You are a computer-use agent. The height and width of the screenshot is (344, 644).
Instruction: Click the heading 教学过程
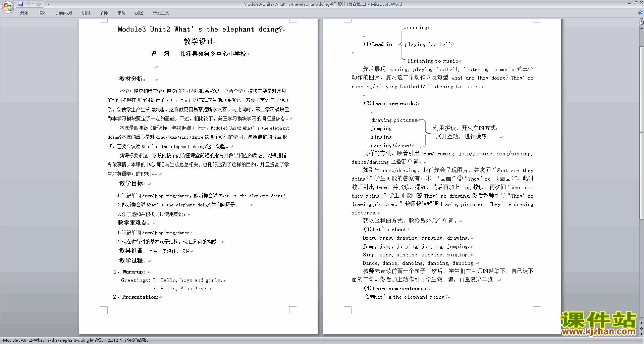[132, 260]
